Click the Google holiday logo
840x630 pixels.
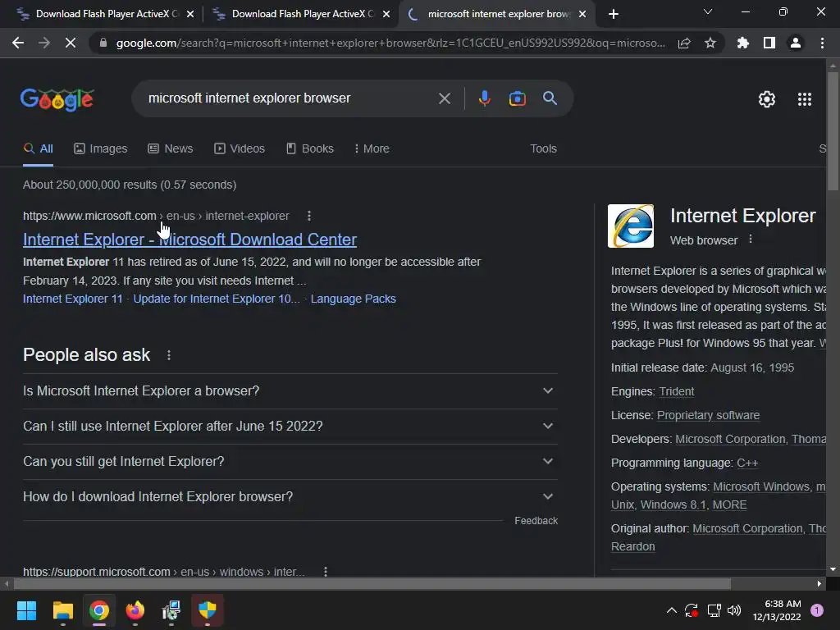coord(57,99)
